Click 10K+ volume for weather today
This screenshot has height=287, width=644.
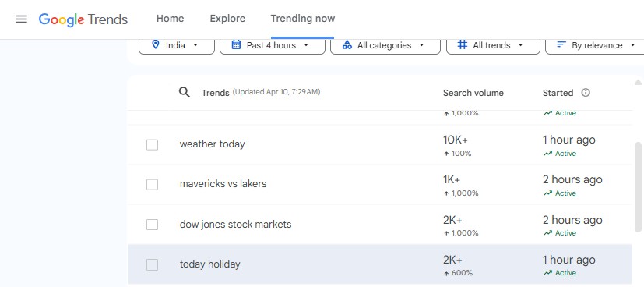tap(456, 140)
